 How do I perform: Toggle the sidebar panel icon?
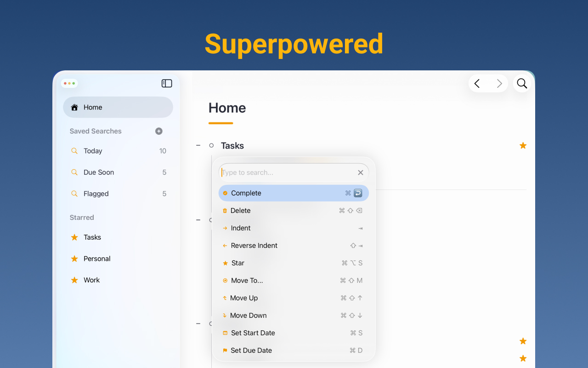click(167, 83)
